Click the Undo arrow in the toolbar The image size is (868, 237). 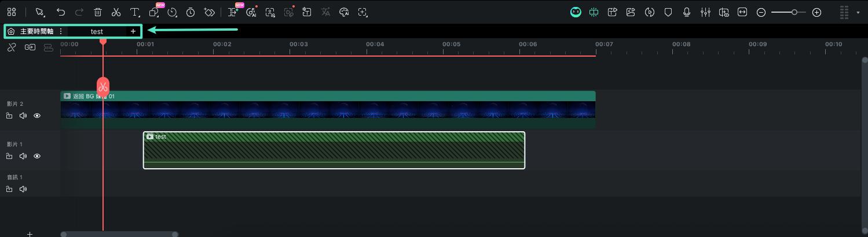(61, 12)
